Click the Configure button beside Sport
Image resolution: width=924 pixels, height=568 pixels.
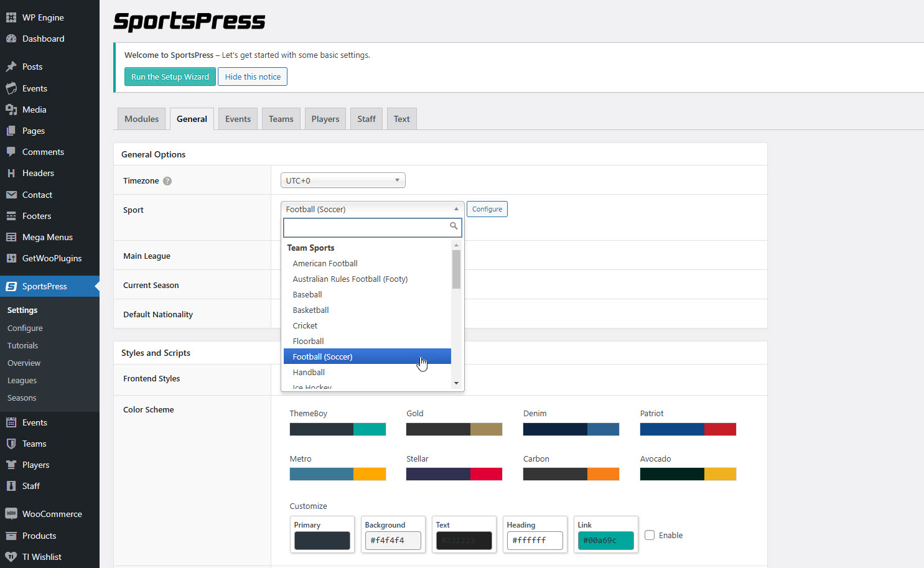click(487, 209)
